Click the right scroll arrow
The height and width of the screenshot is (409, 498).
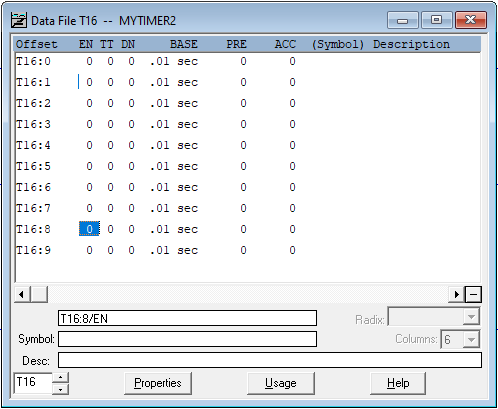point(457,294)
